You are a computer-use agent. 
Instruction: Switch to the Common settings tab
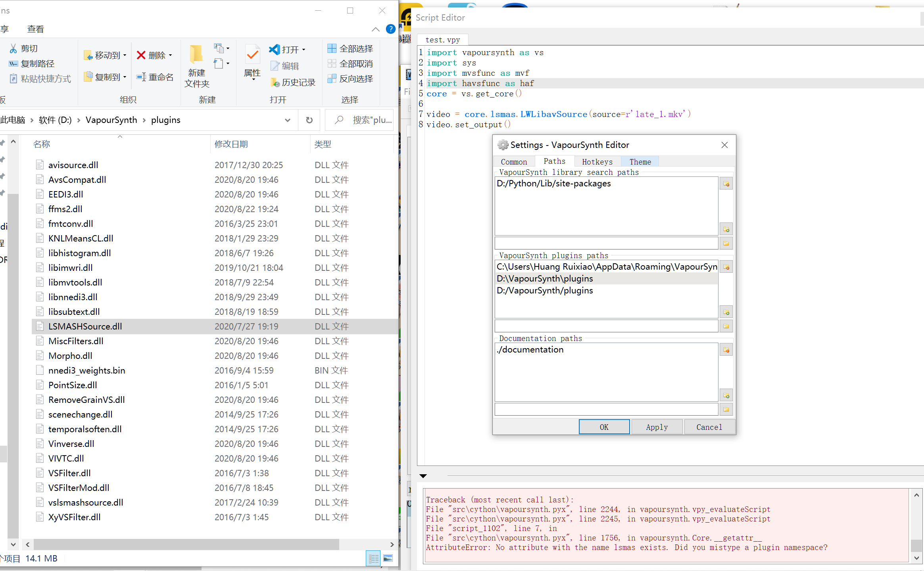click(514, 162)
